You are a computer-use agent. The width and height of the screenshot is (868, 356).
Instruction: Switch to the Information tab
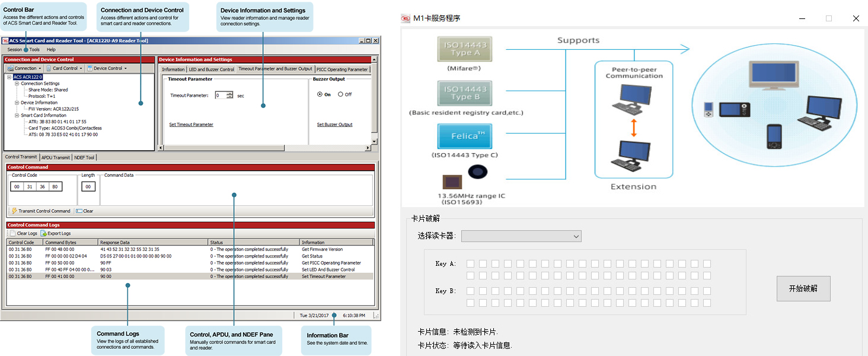(x=173, y=69)
